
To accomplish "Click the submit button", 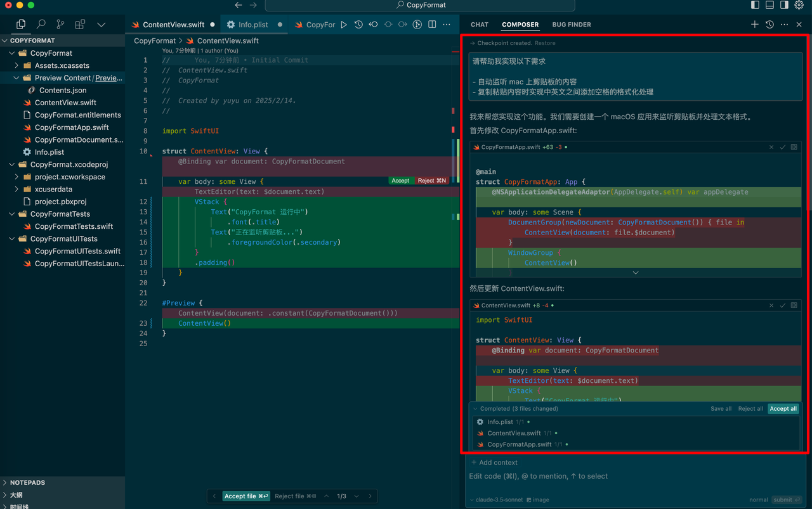I will (787, 499).
